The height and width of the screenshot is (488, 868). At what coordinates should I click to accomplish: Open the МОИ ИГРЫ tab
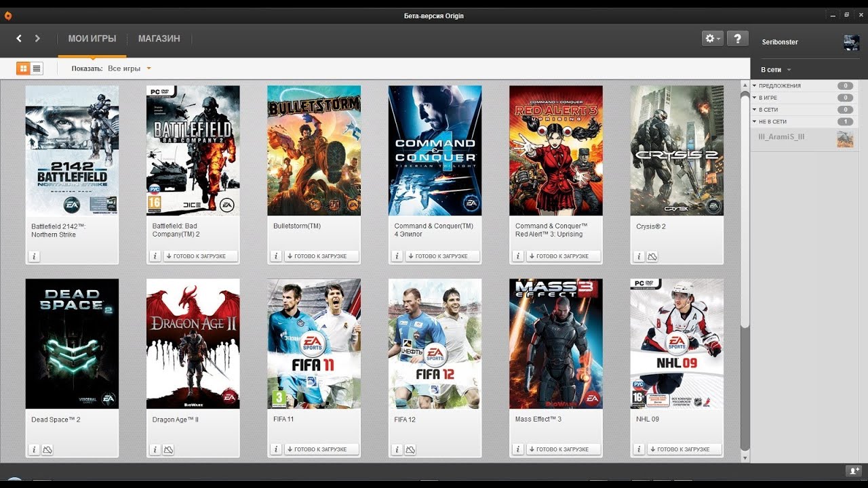(x=92, y=39)
